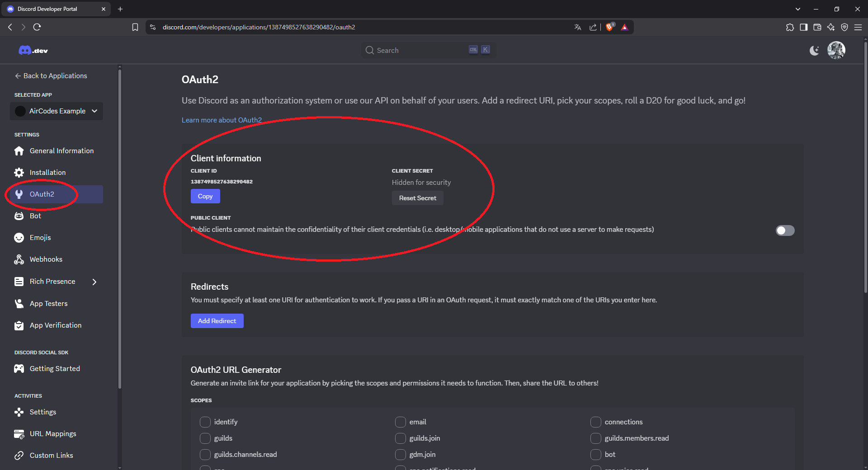Check the guilds.join scope

coord(401,438)
